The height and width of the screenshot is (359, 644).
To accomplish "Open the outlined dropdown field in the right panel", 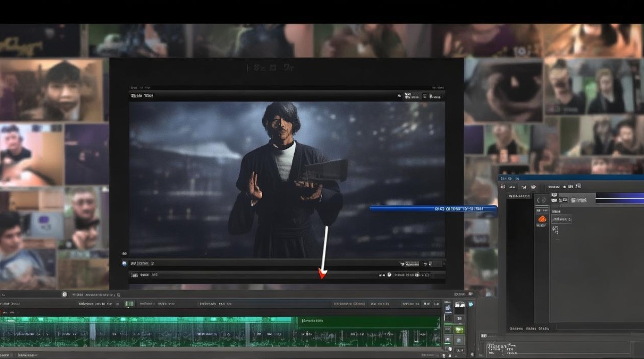I will [561, 219].
